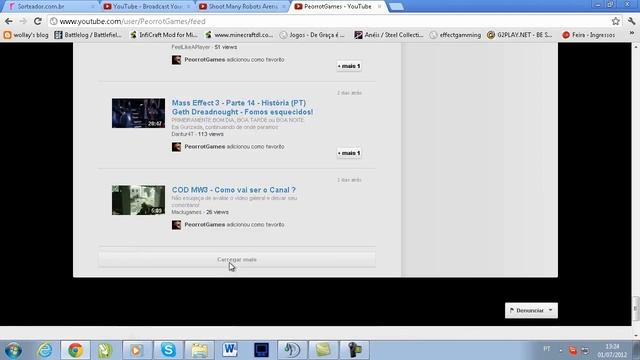Open Windows Media Player from the taskbar
The width and height of the screenshot is (640, 360).
[x=137, y=350]
